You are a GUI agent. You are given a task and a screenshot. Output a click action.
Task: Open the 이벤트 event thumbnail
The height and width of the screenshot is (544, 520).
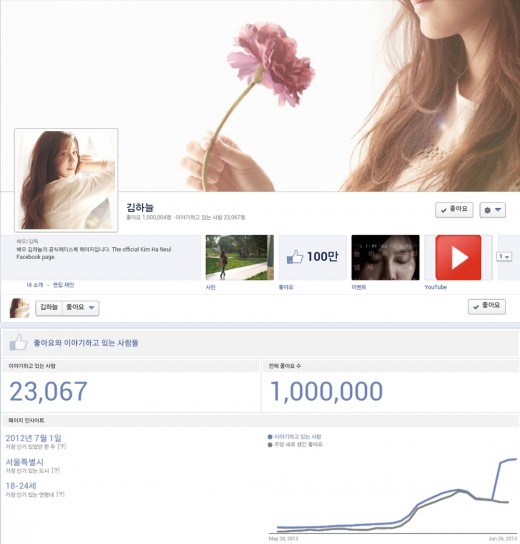click(385, 257)
